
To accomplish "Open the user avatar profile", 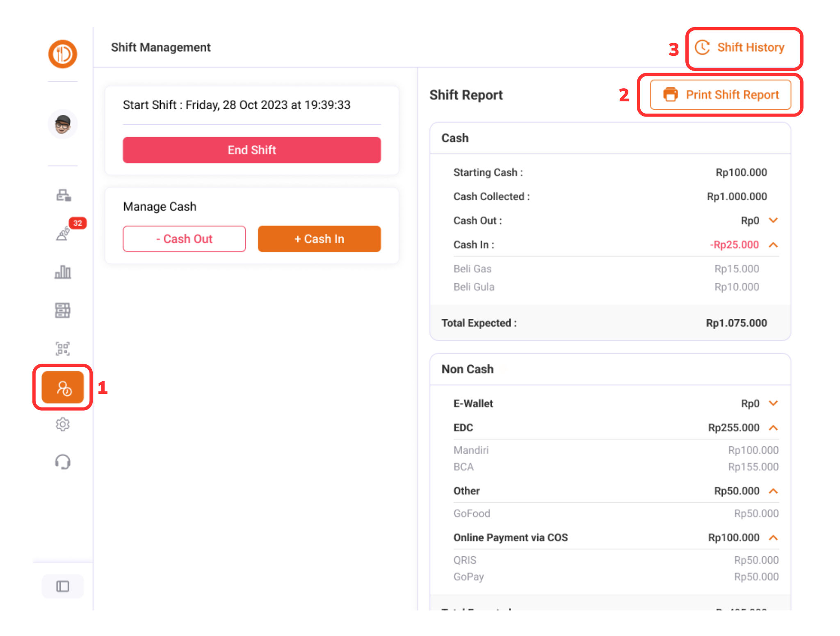I will 62,124.
